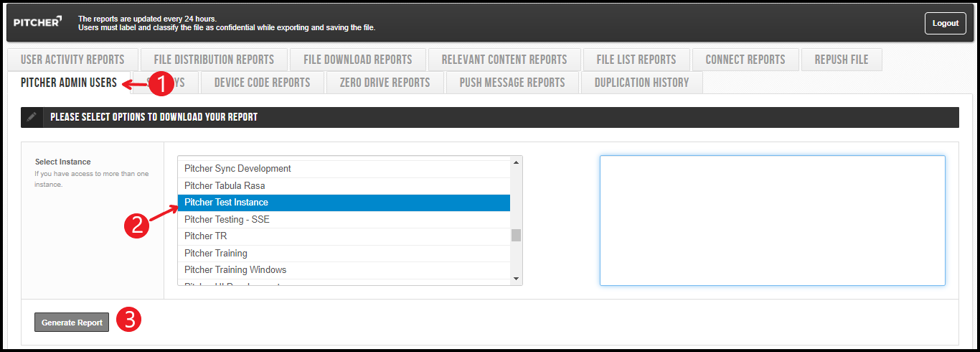Click the empty text area on right
980x352 pixels.
coord(772,221)
